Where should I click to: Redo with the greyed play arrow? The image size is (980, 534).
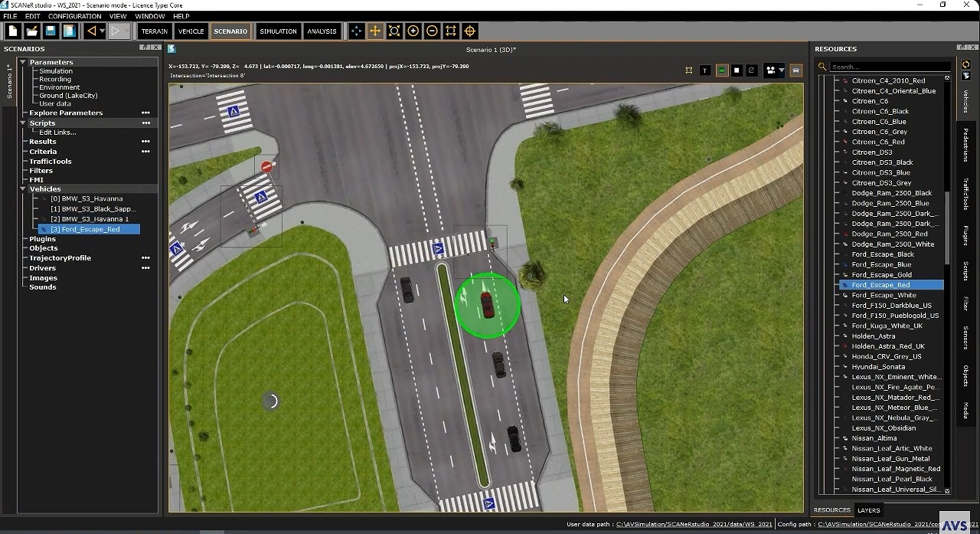[x=117, y=31]
